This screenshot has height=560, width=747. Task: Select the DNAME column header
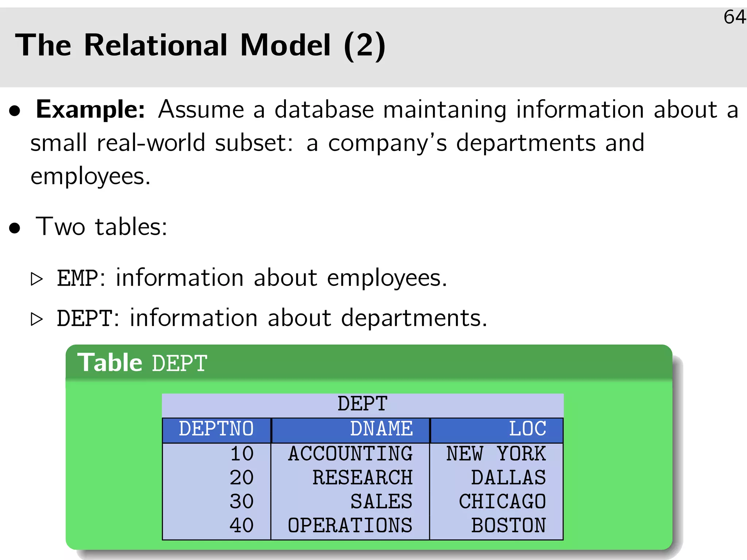tap(381, 429)
